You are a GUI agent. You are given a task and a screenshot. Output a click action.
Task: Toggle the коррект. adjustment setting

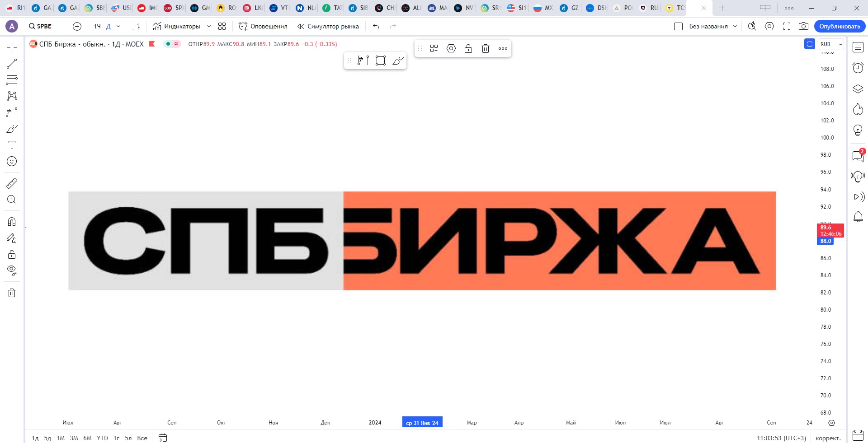828,438
